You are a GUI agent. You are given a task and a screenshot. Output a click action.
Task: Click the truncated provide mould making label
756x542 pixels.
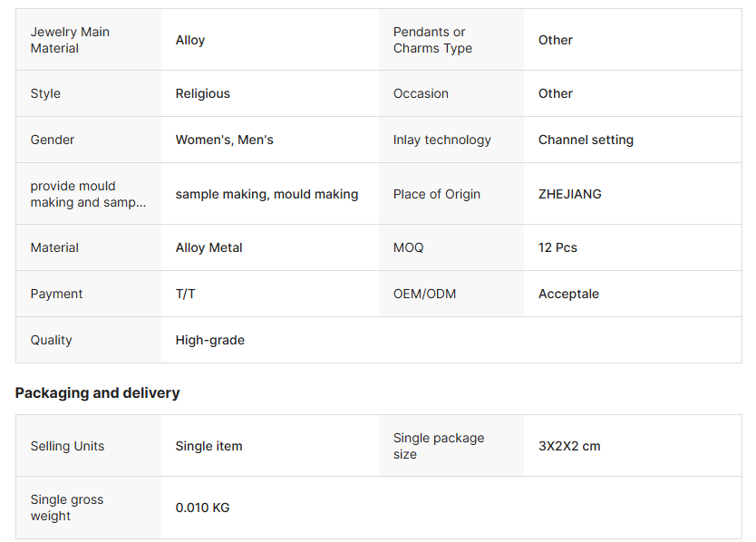(88, 194)
